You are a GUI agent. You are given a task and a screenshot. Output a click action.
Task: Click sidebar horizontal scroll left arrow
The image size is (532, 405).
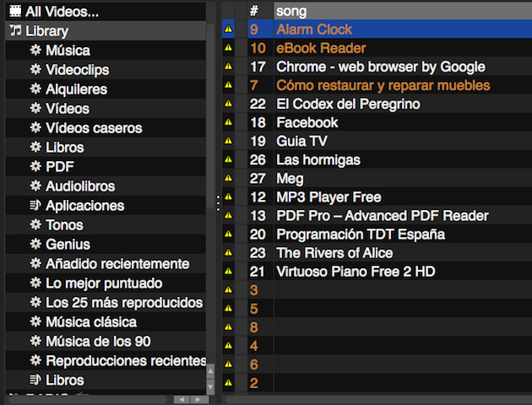[182, 400]
